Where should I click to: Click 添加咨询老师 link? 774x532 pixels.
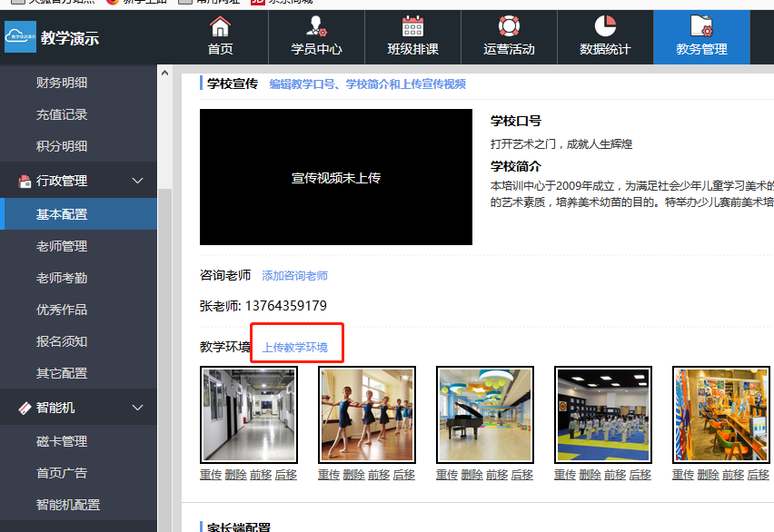[x=294, y=276]
